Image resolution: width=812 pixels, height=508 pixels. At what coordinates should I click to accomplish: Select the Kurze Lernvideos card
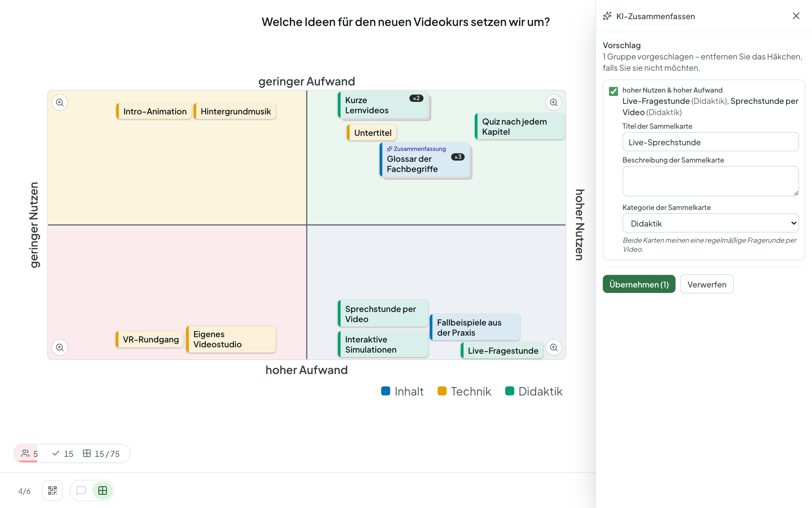(383, 105)
